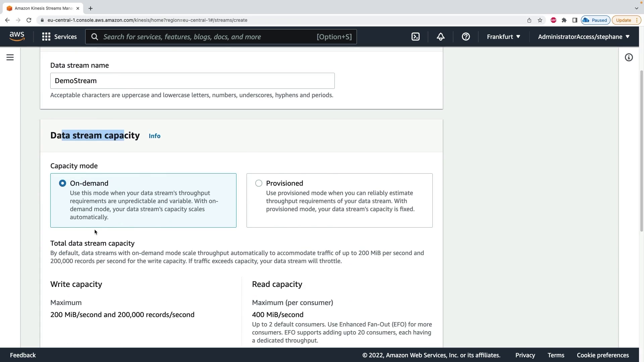
Task: Click the AWS services search bar
Action: 208,37
